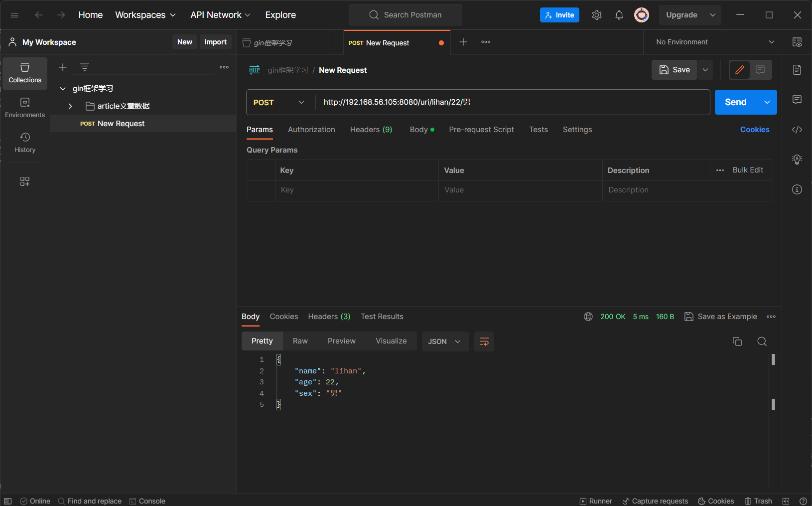Switch to response Cookies tab
812x506 pixels.
pos(284,317)
